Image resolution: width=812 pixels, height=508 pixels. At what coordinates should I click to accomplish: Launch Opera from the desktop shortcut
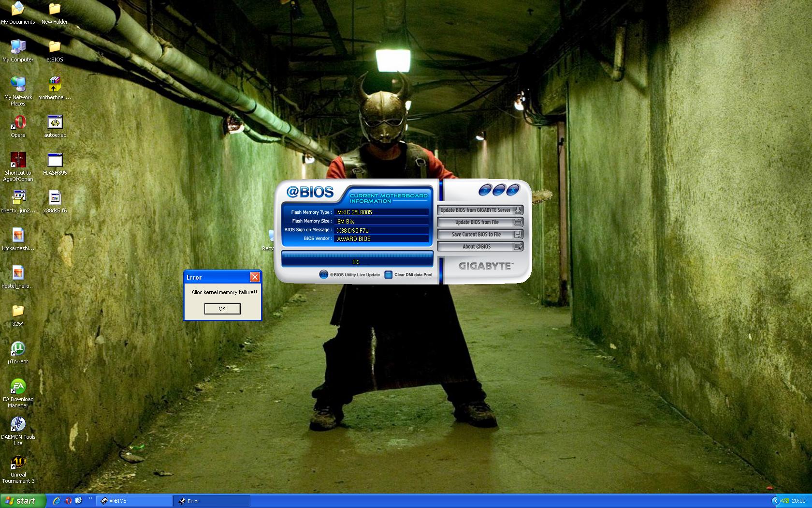[18, 126]
